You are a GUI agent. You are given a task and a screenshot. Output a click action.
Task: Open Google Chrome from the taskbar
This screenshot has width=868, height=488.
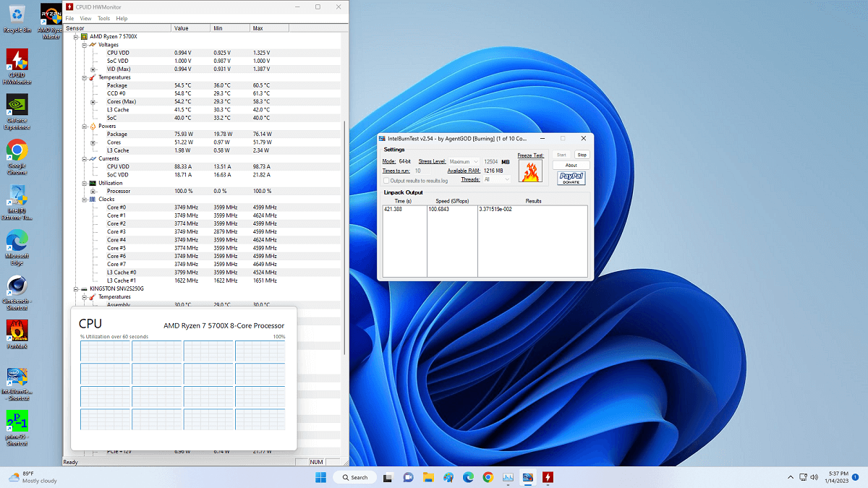click(488, 477)
